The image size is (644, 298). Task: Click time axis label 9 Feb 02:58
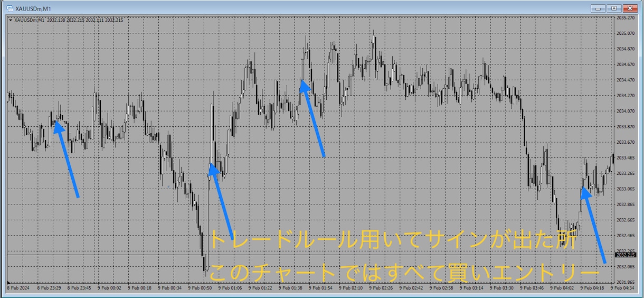[x=441, y=288]
